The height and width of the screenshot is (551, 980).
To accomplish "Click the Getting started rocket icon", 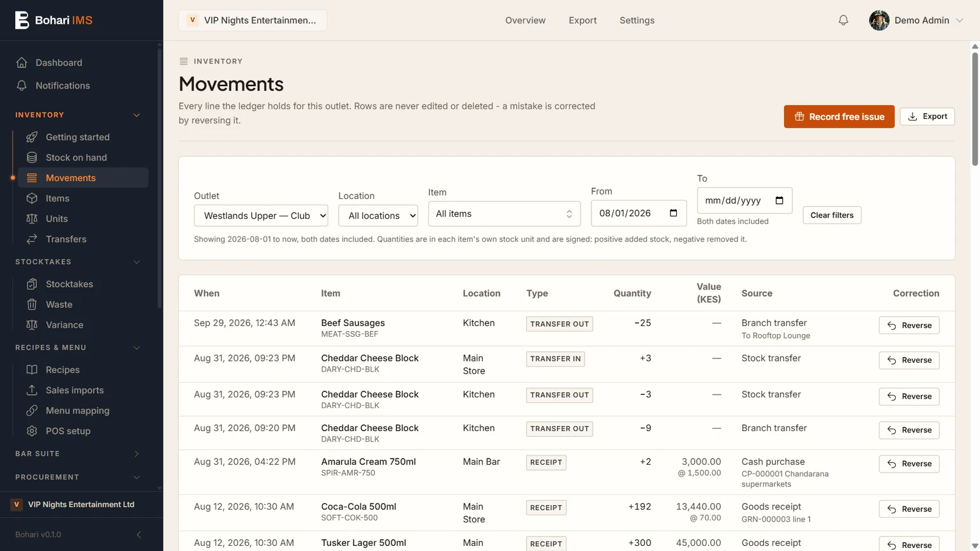I will pyautogui.click(x=32, y=137).
